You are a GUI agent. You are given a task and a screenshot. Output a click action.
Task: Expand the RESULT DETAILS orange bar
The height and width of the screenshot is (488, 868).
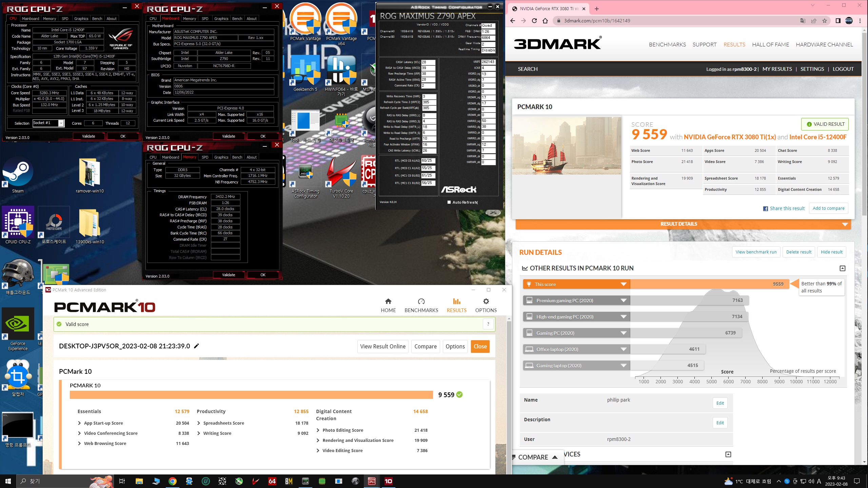(683, 224)
